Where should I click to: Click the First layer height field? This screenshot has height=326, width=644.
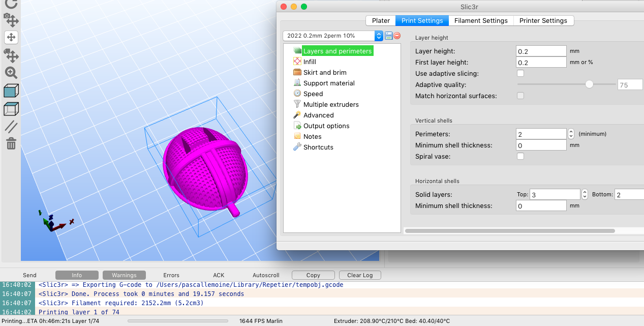point(541,63)
